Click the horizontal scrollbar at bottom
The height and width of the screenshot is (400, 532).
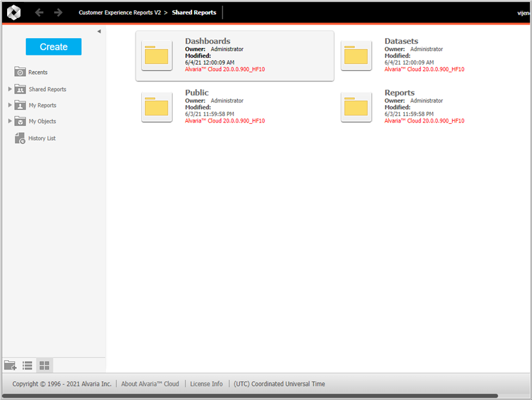tap(250, 395)
